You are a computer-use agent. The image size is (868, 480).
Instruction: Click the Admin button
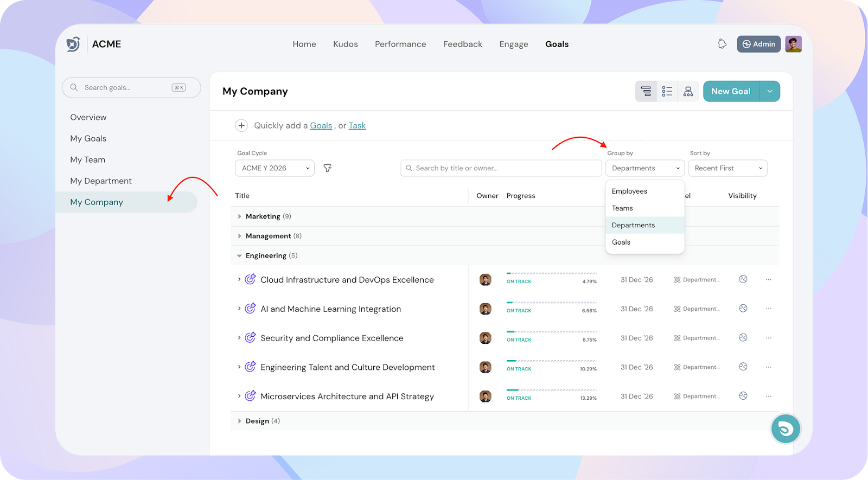758,44
